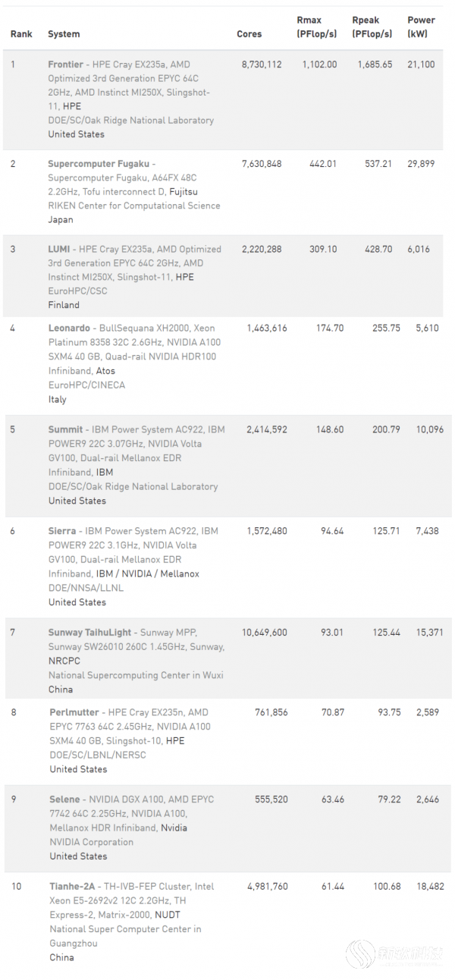The height and width of the screenshot is (980, 455).
Task: Click the Cores column header
Action: [249, 34]
